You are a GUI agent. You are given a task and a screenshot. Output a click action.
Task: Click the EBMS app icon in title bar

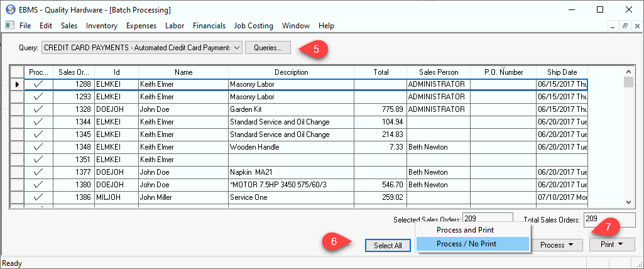(x=9, y=10)
